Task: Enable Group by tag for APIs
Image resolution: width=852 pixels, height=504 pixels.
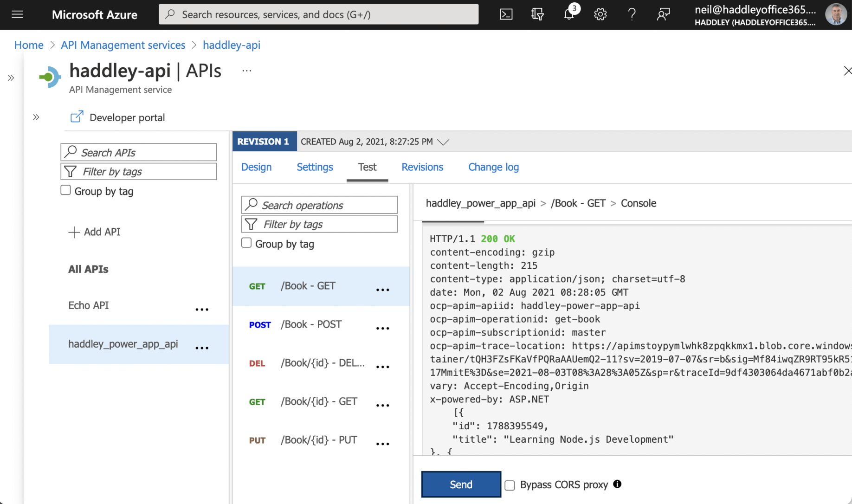Action: point(66,190)
